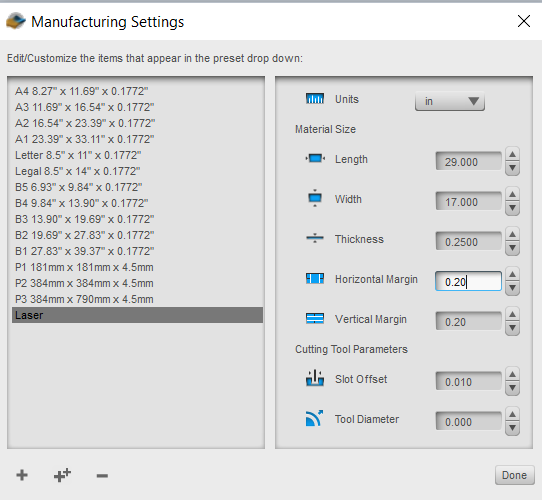Click the Slot Offset icon
The image size is (542, 500).
click(315, 378)
